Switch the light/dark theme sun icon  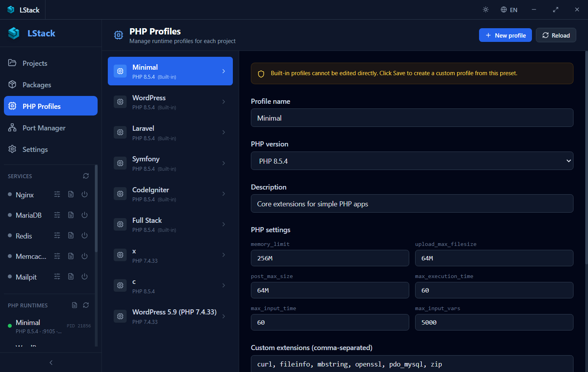[486, 10]
